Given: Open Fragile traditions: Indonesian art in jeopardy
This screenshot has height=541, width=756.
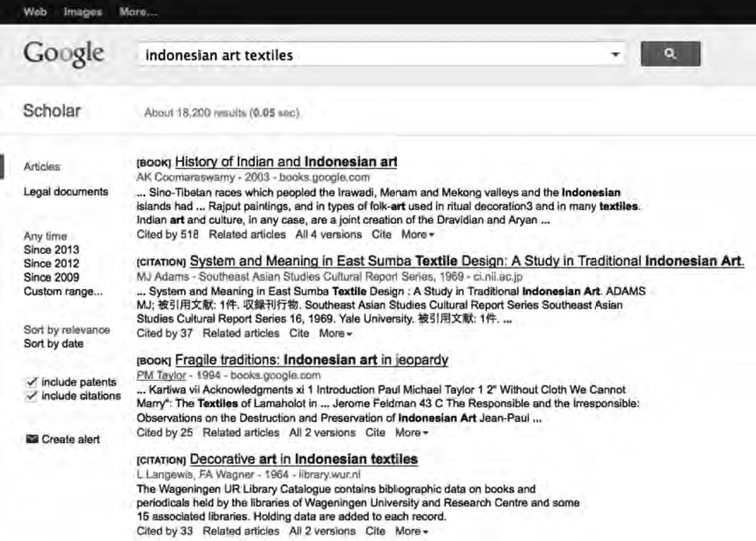Looking at the screenshot, I should pos(311,360).
